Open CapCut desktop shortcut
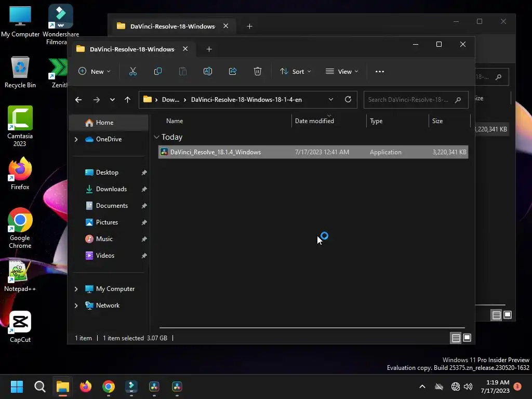532x399 pixels. 20,327
